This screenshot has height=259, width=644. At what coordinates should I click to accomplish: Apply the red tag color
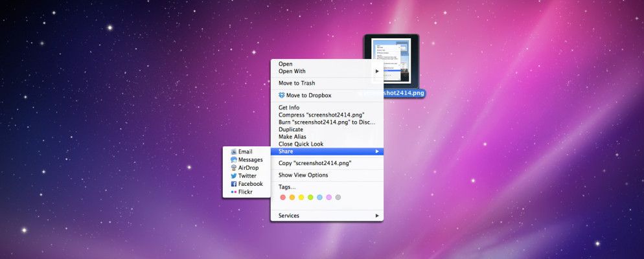(x=282, y=197)
